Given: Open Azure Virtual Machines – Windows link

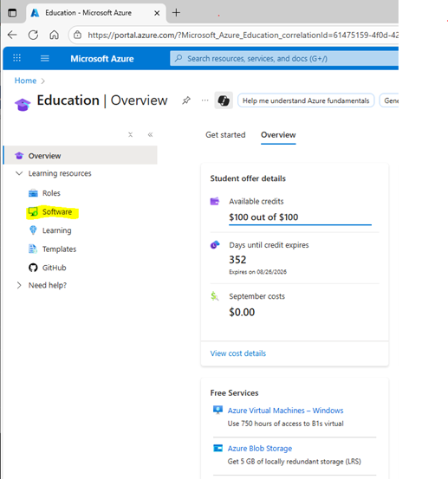Looking at the screenshot, I should point(285,411).
